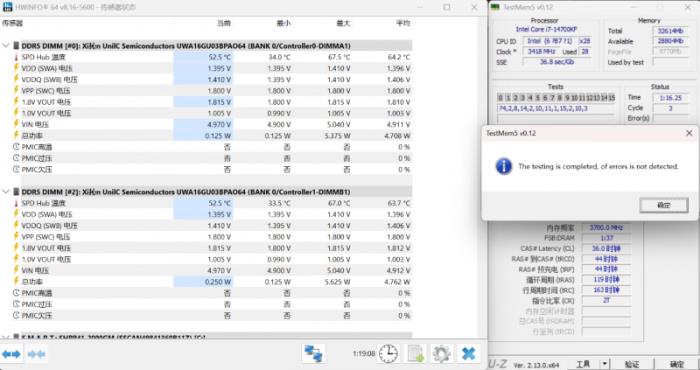Click the circle icon on DIMM #2 PMIC欠压 row
Screen dimensions: 700x370
click(16, 316)
